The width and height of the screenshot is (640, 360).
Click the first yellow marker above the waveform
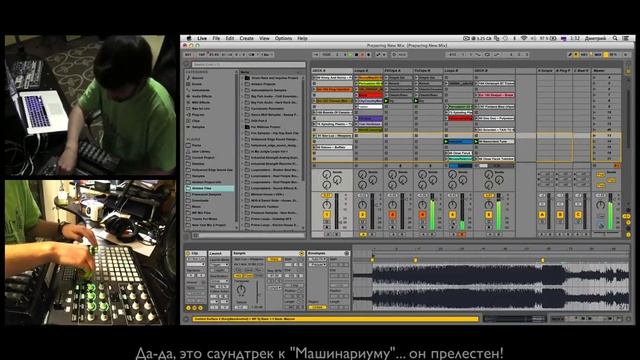point(373,260)
